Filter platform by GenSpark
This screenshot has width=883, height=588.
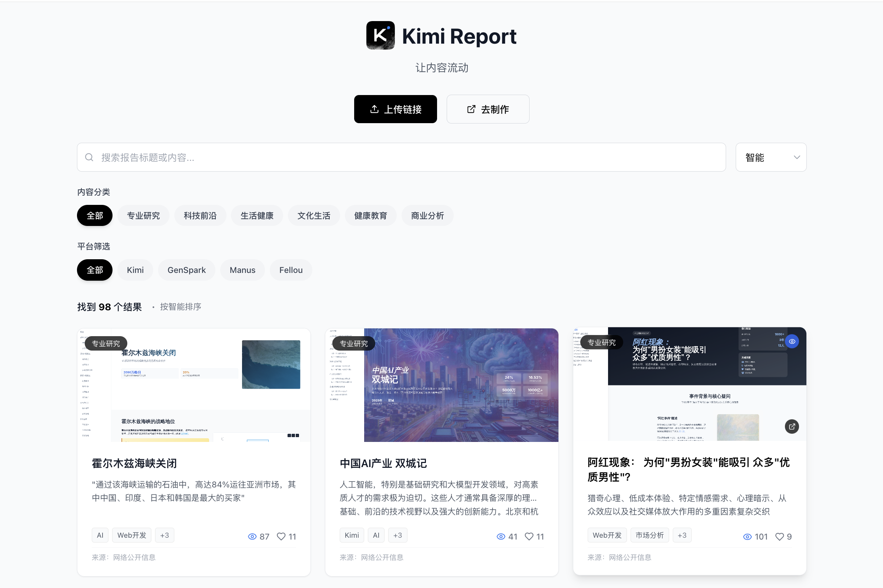click(x=187, y=270)
